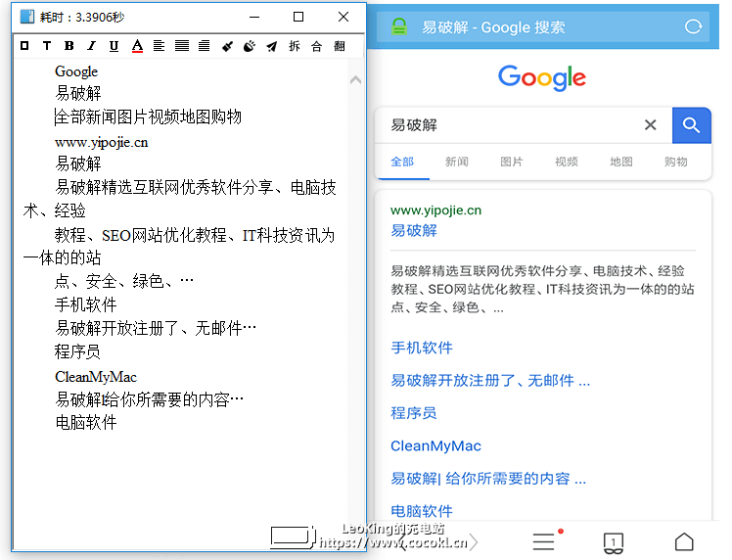The image size is (732, 560).
Task: Click the result description snippet in Google
Action: [542, 289]
